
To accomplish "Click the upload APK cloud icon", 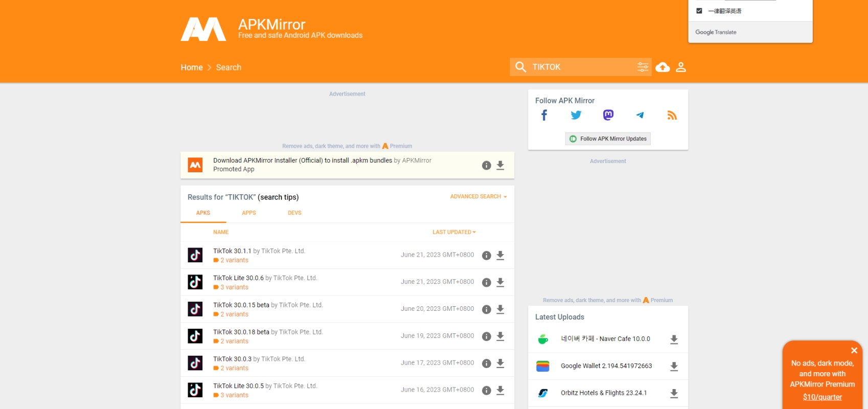I will [663, 67].
